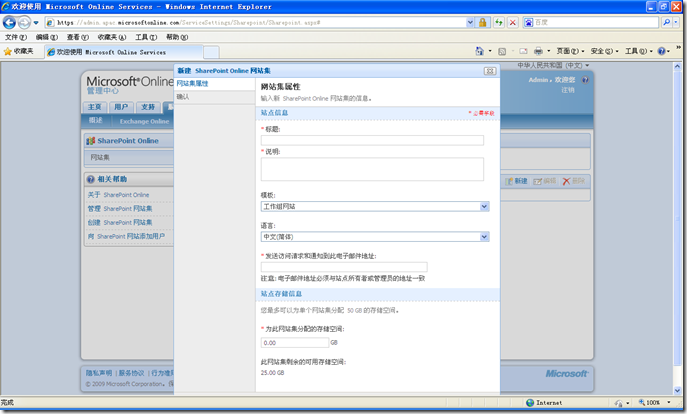The width and height of the screenshot is (687, 414).
Task: Click the storage quota 0.00 GB field
Action: click(294, 343)
